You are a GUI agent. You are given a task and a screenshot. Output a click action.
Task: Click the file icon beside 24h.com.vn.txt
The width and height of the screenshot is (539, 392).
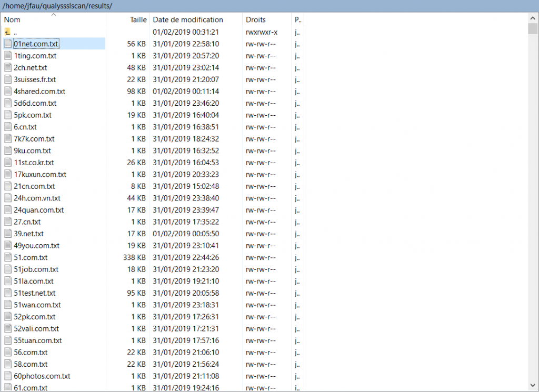[x=7, y=198]
